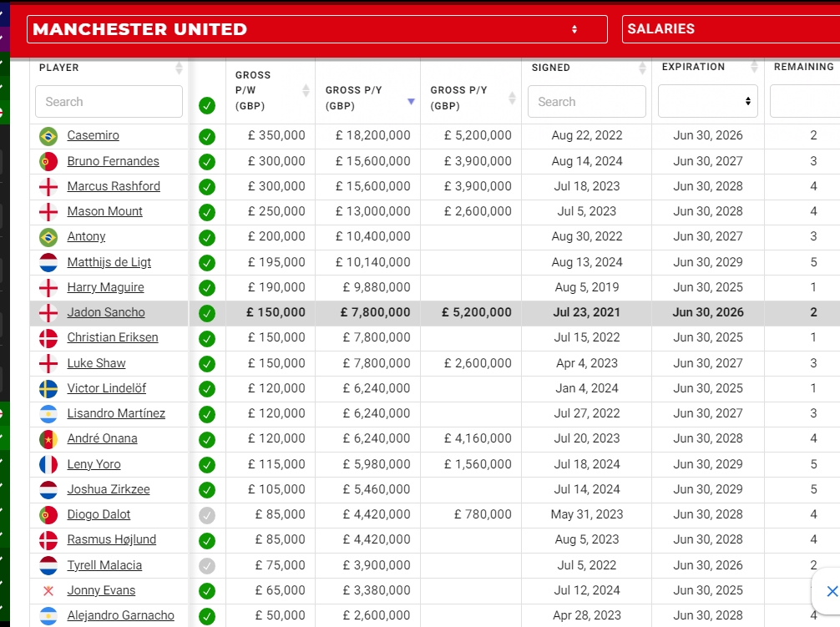Click Casemiro's green verified checkmark

(x=207, y=137)
